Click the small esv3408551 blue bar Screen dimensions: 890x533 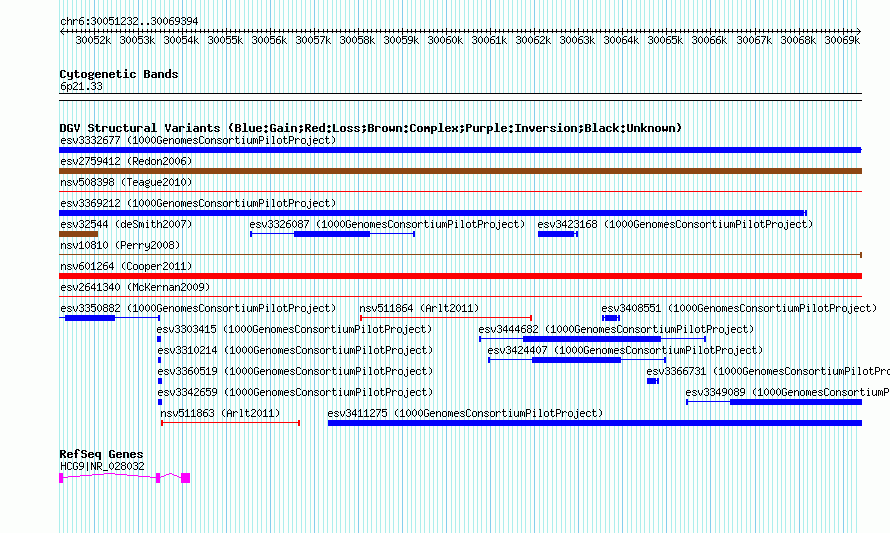(x=611, y=318)
